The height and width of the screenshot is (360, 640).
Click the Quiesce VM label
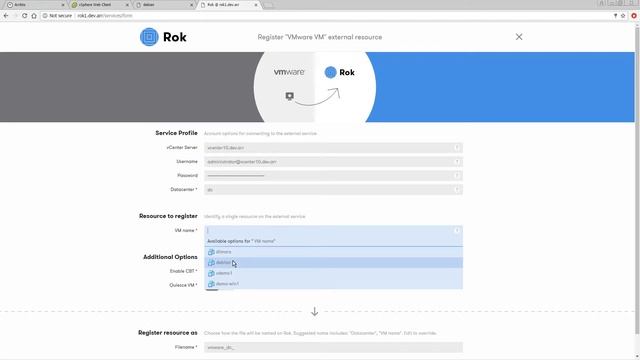coord(183,285)
